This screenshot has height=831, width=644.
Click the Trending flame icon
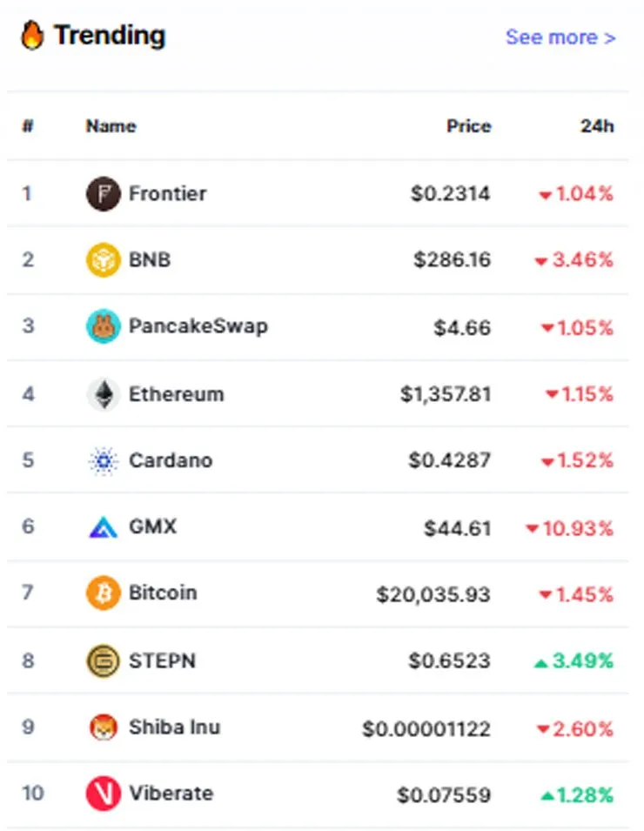point(32,35)
